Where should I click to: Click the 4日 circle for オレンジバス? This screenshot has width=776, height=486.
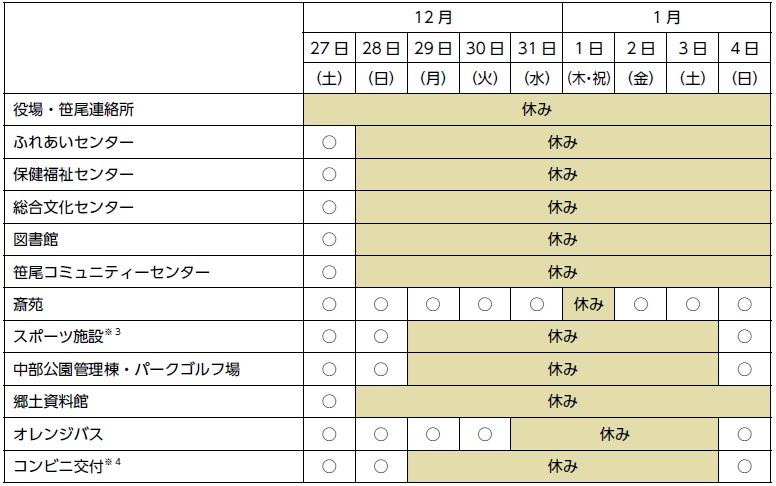[744, 433]
